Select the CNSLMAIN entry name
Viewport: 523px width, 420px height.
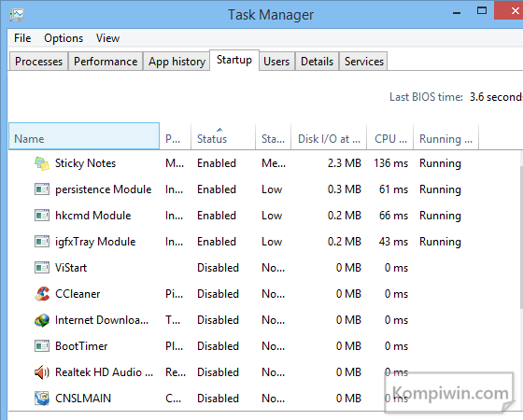click(83, 399)
